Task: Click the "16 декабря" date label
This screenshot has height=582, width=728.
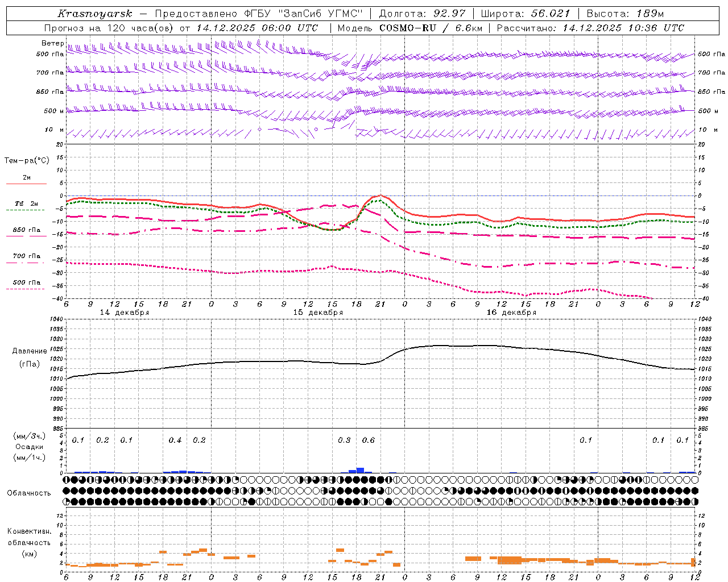Action: click(x=511, y=313)
